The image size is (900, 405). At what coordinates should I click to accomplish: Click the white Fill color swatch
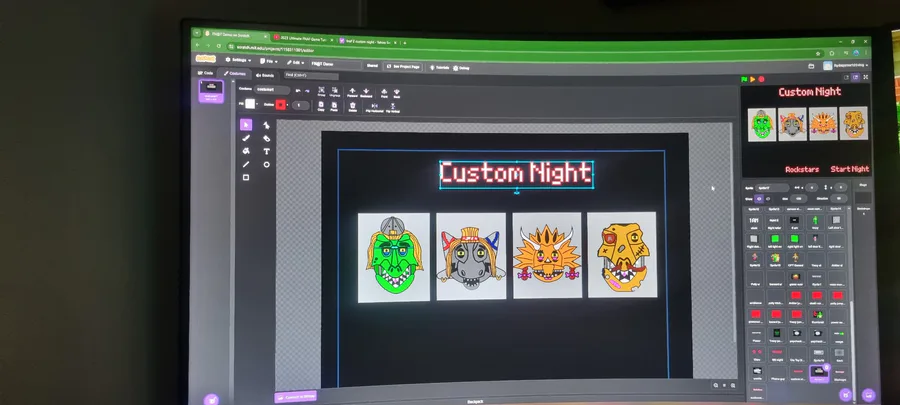click(250, 104)
